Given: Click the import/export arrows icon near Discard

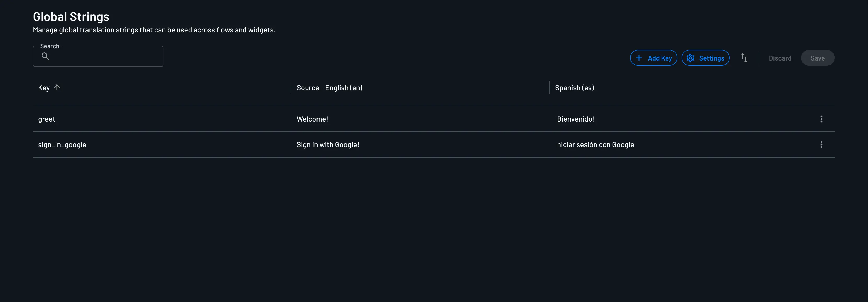Looking at the screenshot, I should pyautogui.click(x=744, y=58).
